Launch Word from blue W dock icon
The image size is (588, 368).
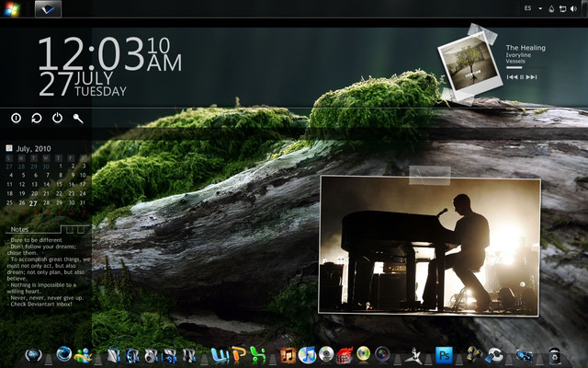[220, 355]
